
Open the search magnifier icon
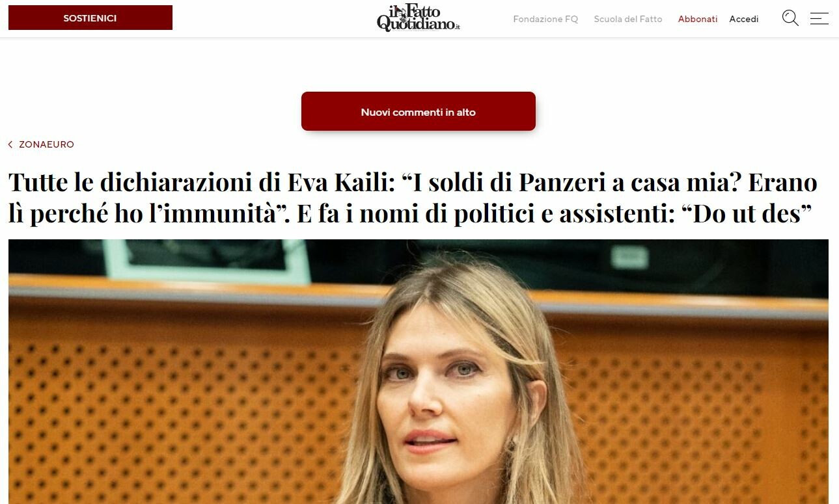[790, 18]
